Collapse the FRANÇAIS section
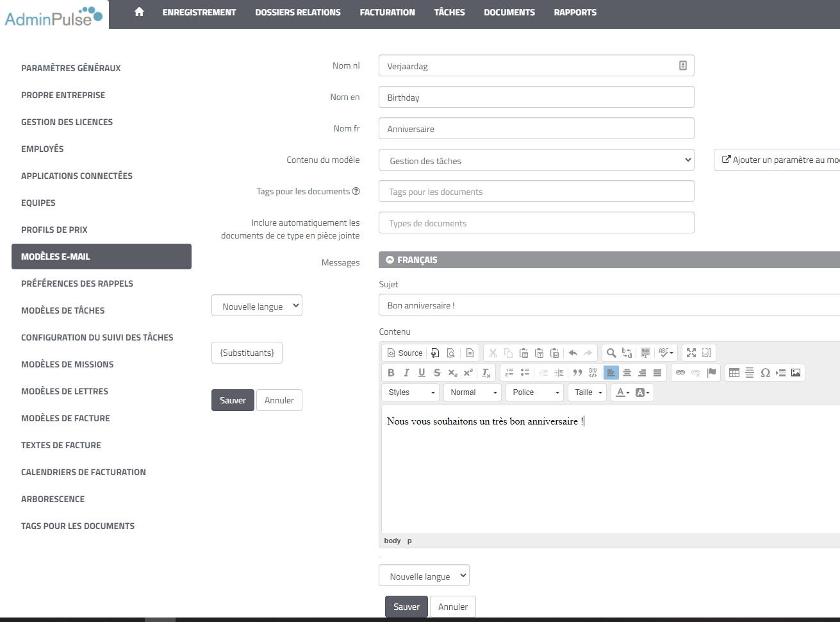 390,260
